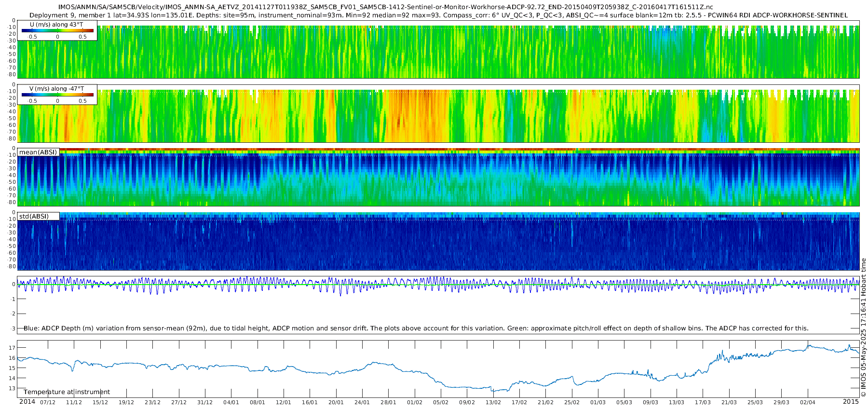Click the 13 tick on temperature axis
The width and height of the screenshot is (868, 410).
pos(12,388)
